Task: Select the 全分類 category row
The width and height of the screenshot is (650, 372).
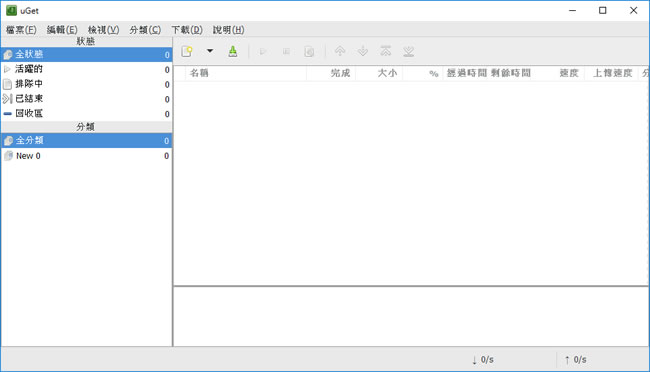Action: click(x=87, y=141)
